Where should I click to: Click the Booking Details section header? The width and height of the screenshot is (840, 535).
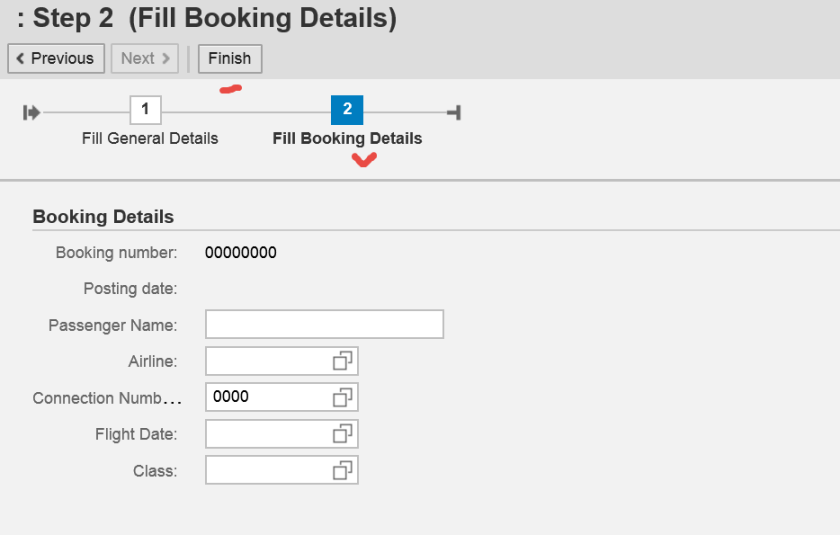(x=103, y=217)
